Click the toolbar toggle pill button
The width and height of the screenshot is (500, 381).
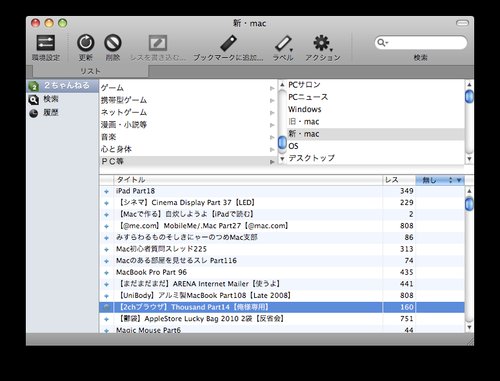tap(462, 23)
